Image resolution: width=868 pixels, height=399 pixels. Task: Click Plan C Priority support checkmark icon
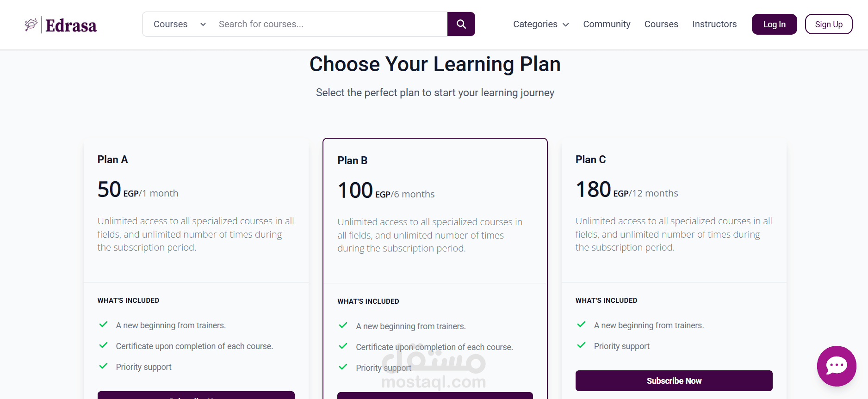tap(582, 345)
